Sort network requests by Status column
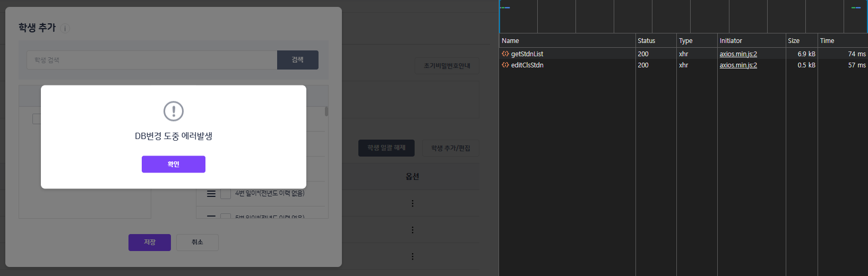The image size is (868, 276). pos(655,41)
